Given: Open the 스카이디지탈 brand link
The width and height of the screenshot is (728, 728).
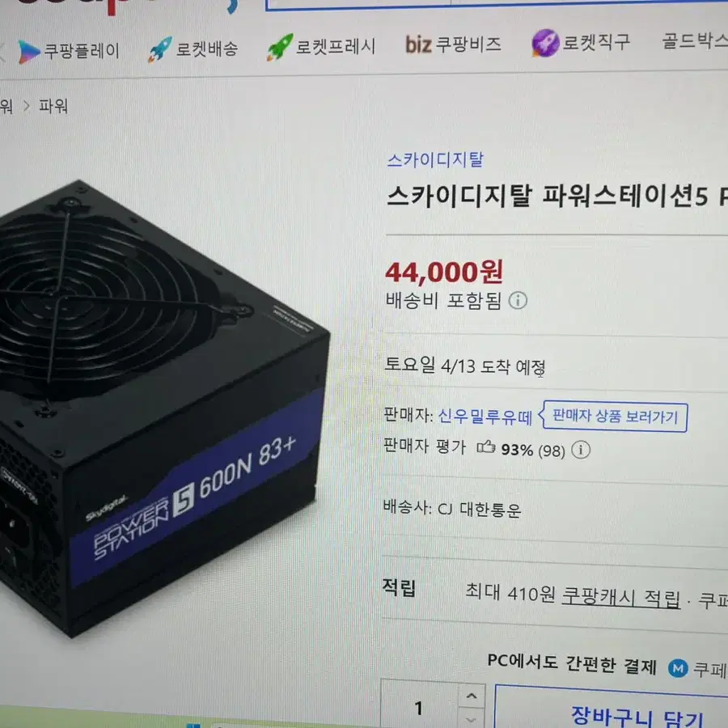Looking at the screenshot, I should point(435,159).
